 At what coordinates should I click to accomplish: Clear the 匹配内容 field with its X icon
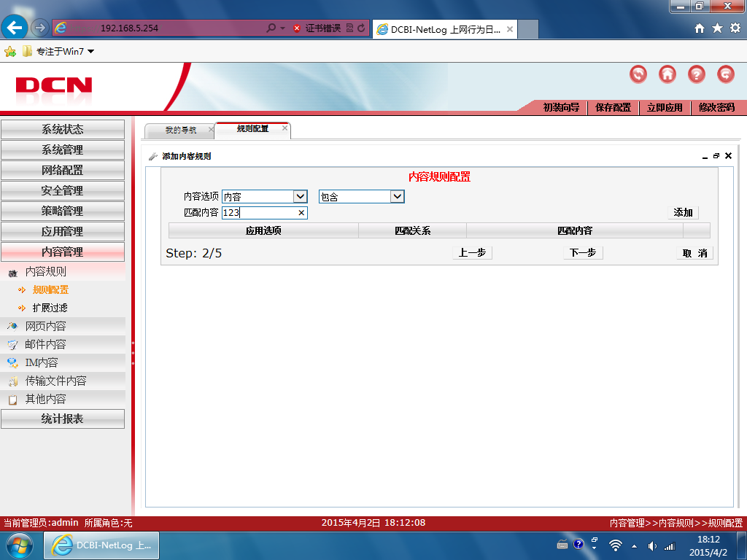301,213
